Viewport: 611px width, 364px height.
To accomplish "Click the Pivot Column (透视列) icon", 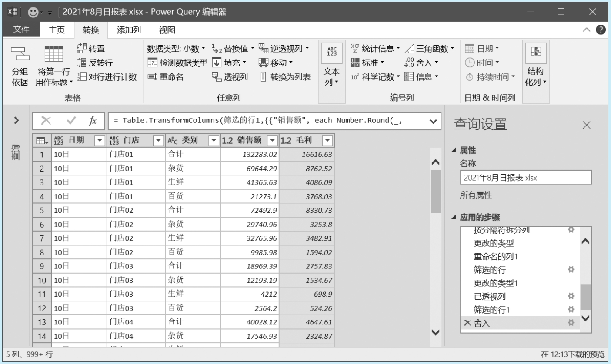I will click(x=217, y=77).
